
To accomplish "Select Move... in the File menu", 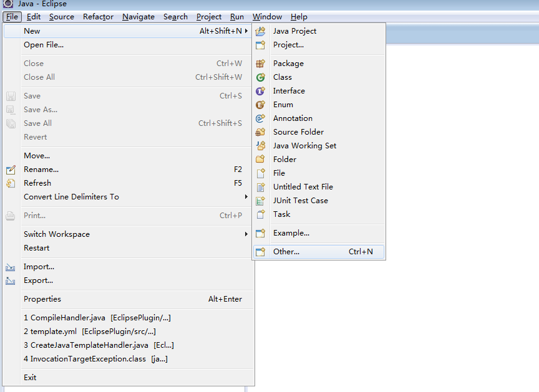I will click(x=128, y=156).
